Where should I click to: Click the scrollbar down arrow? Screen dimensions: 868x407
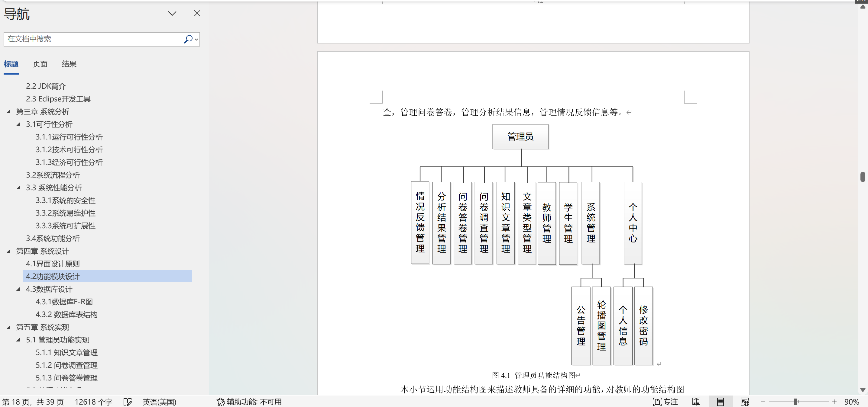coord(863,390)
